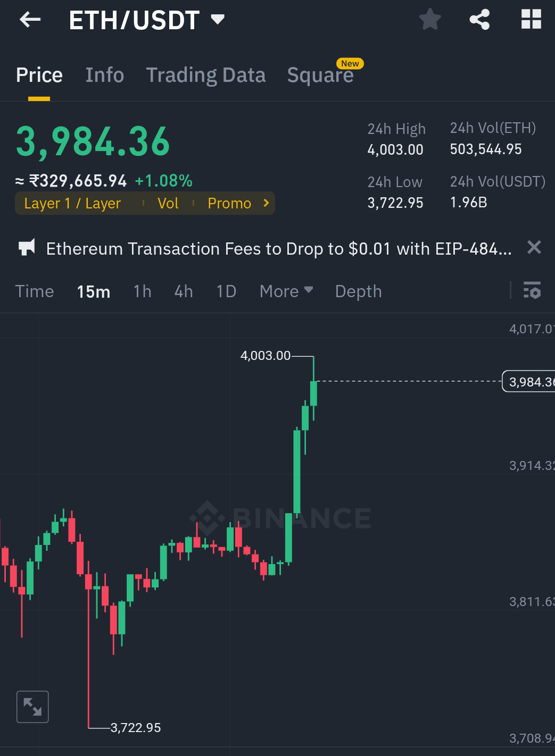Viewport: 555px width, 756px height.
Task: Toggle the 1h candle interval
Action: (142, 291)
